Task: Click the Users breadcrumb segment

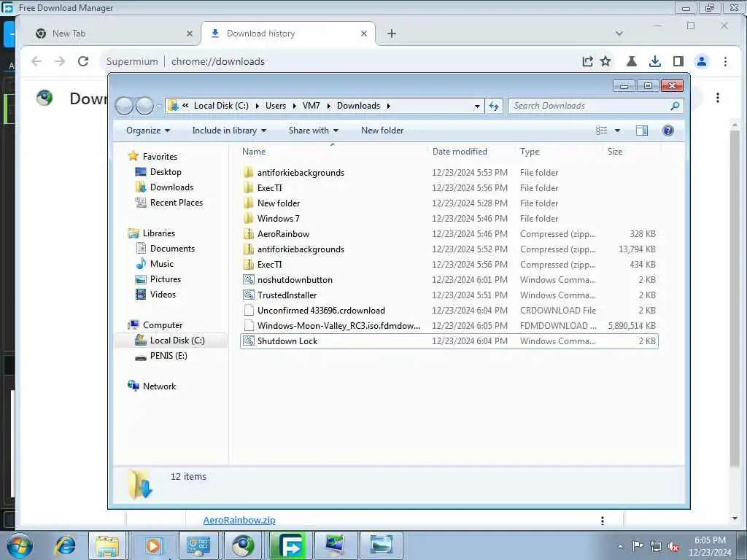Action: [276, 106]
